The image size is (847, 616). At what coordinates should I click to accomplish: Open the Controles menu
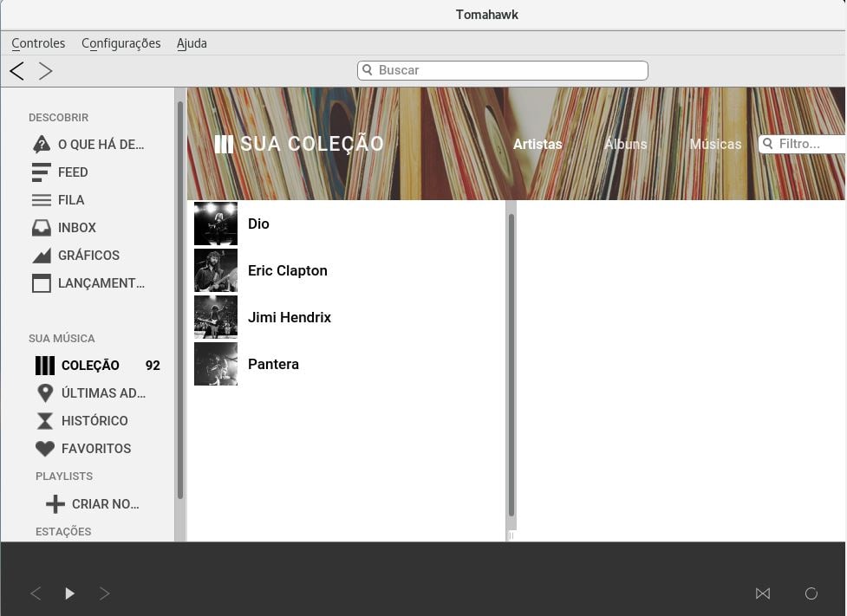click(38, 43)
